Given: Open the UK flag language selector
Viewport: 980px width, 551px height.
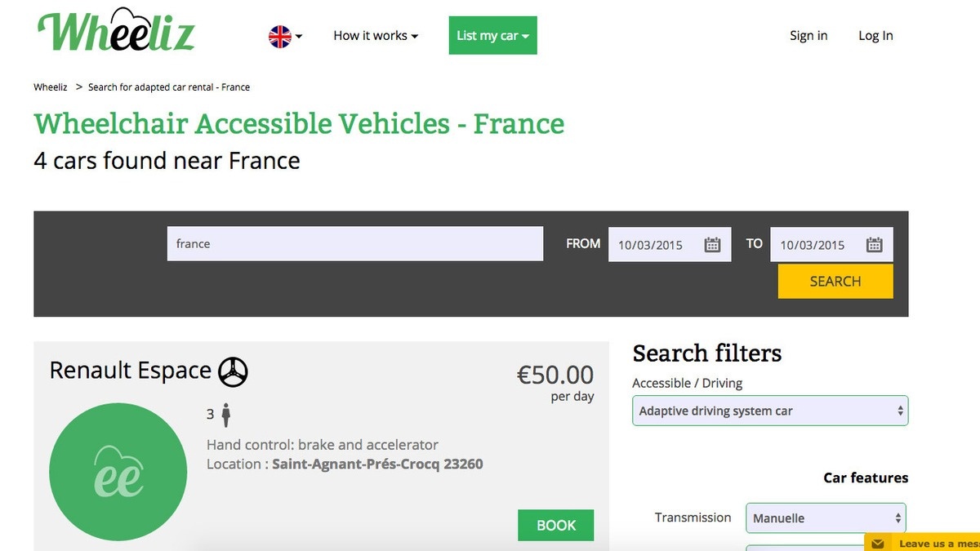Looking at the screenshot, I should point(285,36).
